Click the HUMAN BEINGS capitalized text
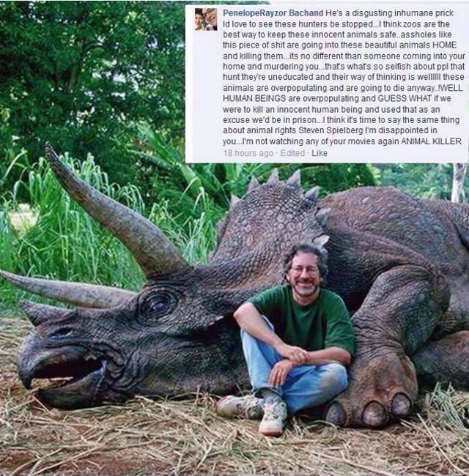 tap(254, 98)
